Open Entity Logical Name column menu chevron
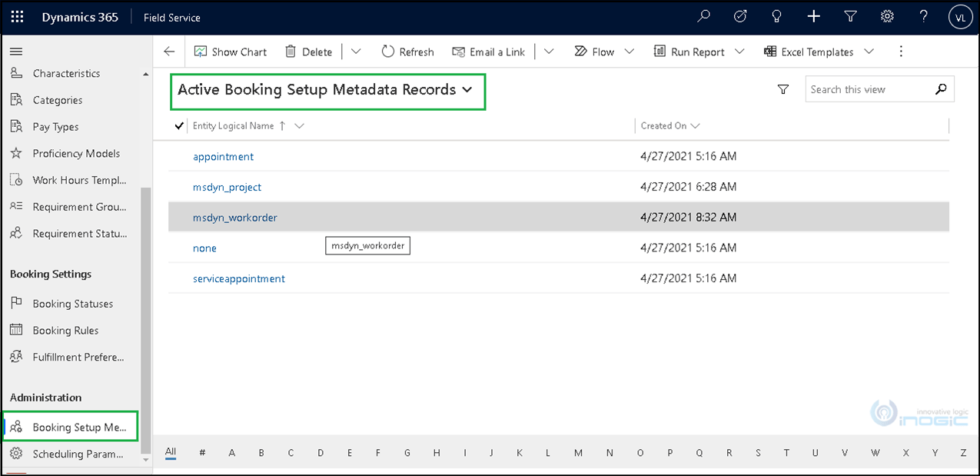 click(x=300, y=126)
